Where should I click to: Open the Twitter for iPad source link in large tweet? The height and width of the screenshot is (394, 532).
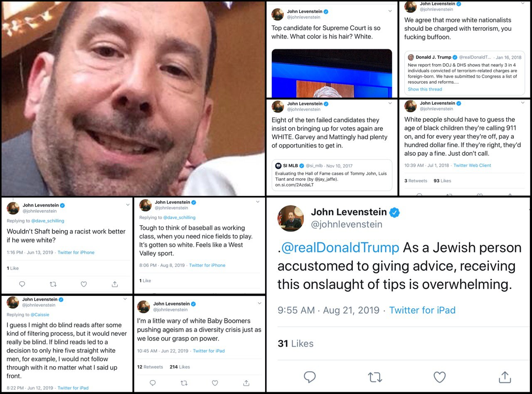click(x=422, y=310)
